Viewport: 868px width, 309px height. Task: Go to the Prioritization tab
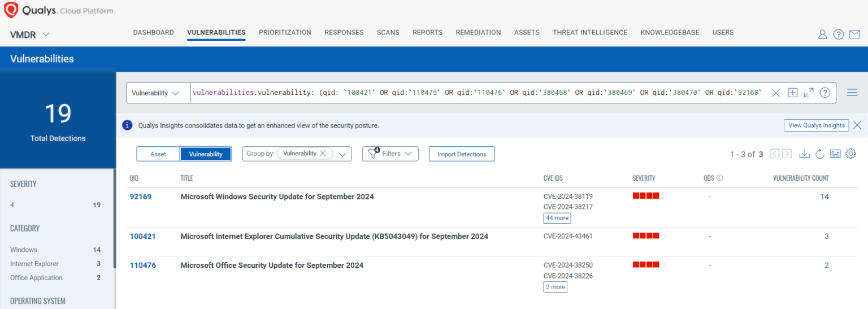[285, 32]
